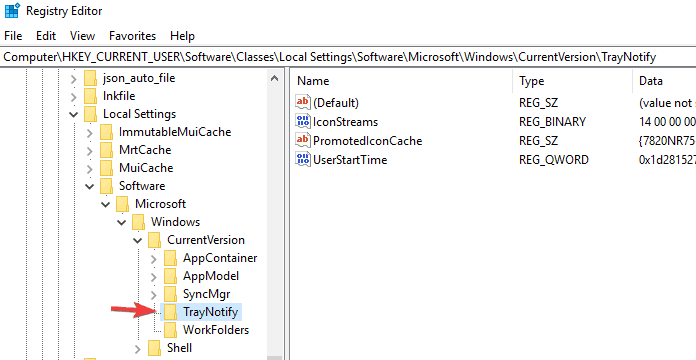The image size is (696, 360).
Task: Expand the Shell key
Action: coord(138,348)
